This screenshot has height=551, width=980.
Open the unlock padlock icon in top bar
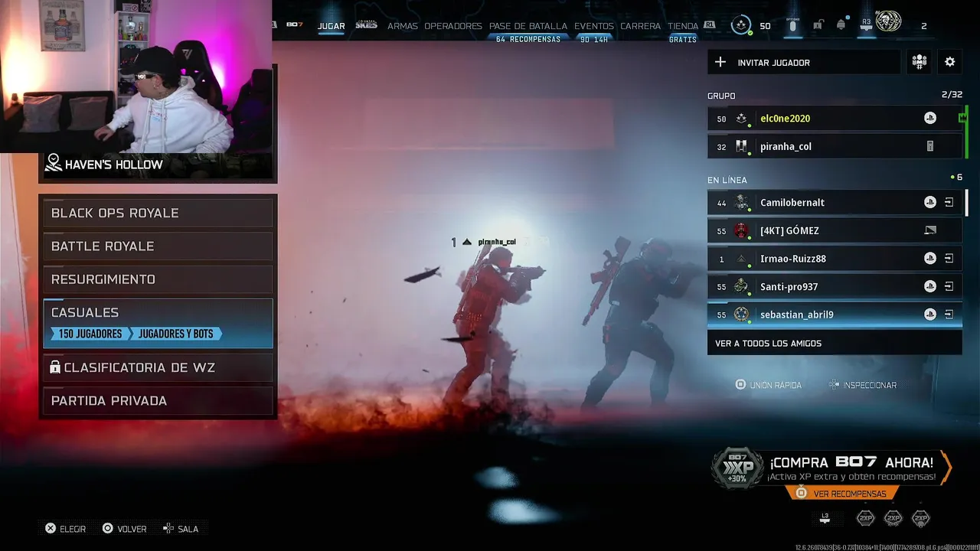pos(818,25)
